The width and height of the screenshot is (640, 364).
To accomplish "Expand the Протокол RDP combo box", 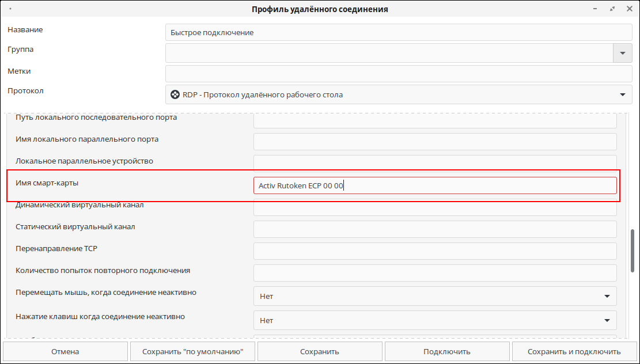I will pos(399,94).
